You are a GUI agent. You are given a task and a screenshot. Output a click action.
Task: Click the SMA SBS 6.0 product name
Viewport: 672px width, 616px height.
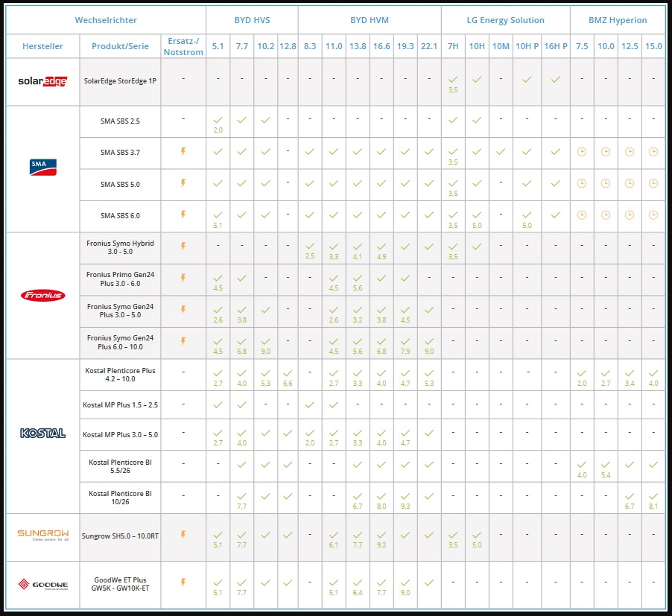tap(120, 216)
